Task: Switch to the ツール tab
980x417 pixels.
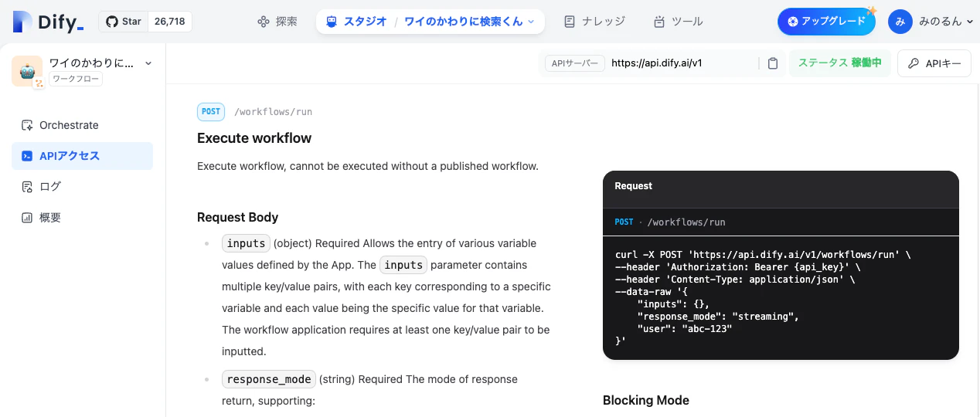Action: (x=679, y=22)
